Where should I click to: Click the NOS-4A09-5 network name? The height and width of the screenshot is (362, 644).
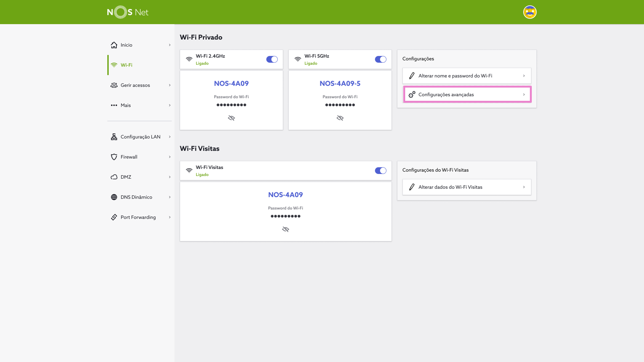pyautogui.click(x=340, y=83)
